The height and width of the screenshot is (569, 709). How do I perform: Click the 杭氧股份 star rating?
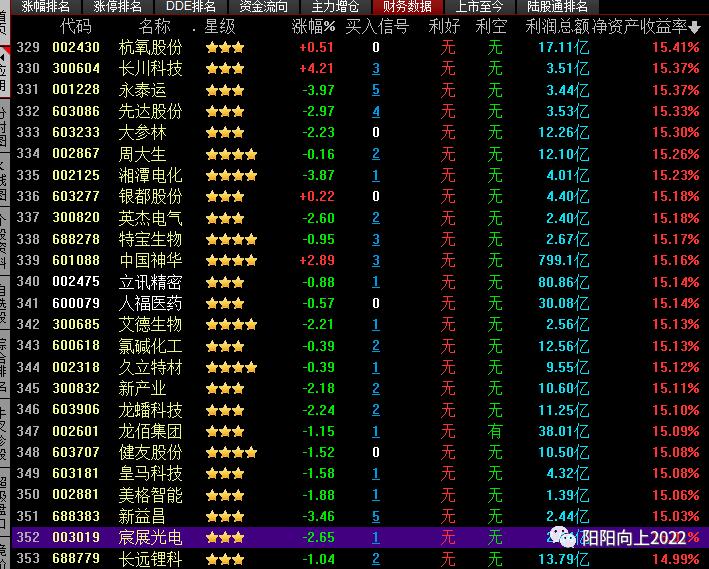(x=225, y=47)
